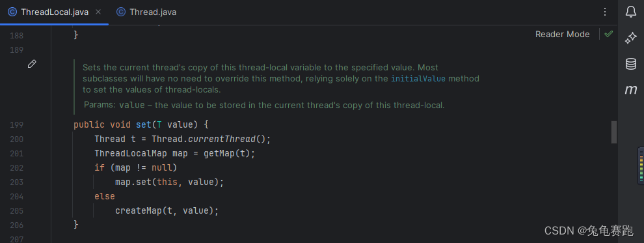Viewport: 644px width, 243px height.
Task: Click the Thread.java file type icon
Action: tap(121, 12)
